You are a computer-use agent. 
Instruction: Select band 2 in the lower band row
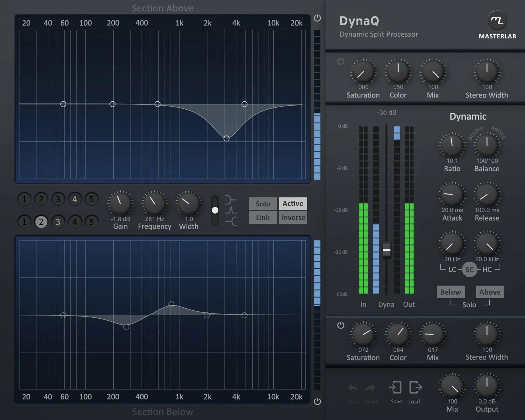(x=41, y=222)
